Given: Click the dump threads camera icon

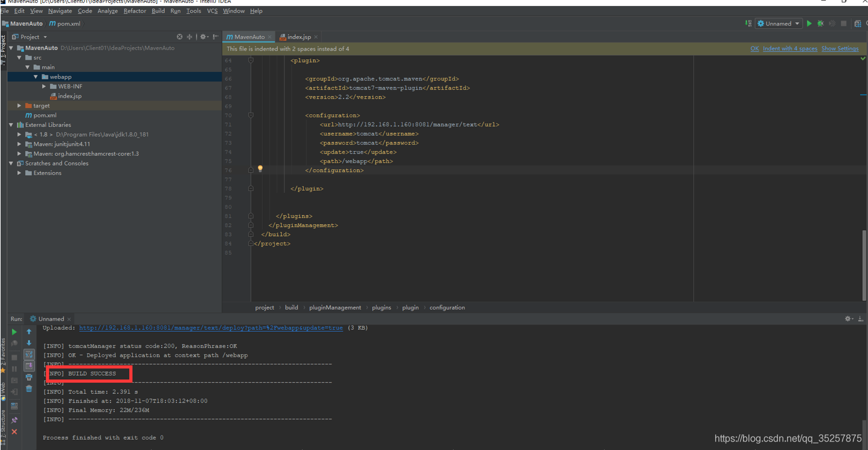Looking at the screenshot, I should pos(14,380).
